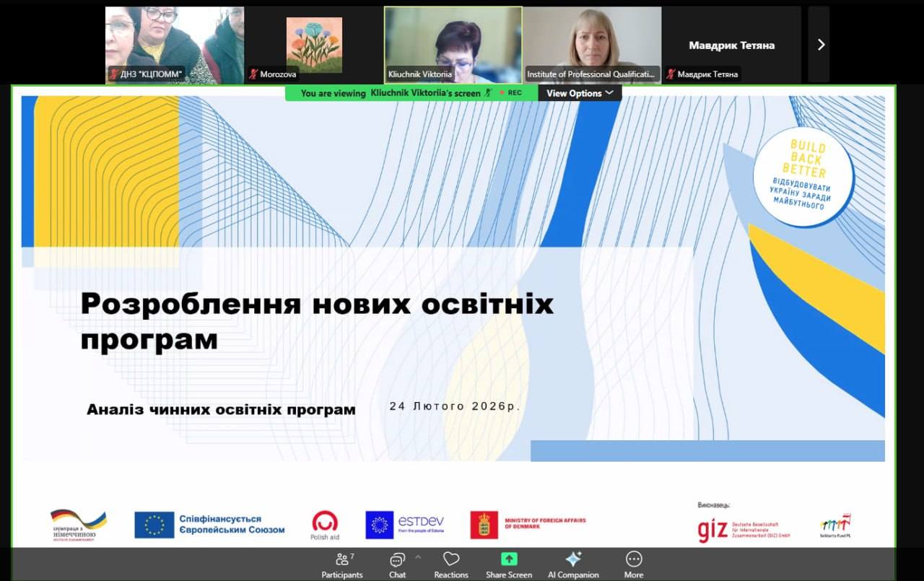Click the Participants count badge showing 7
The width and height of the screenshot is (924, 581).
coord(352,554)
